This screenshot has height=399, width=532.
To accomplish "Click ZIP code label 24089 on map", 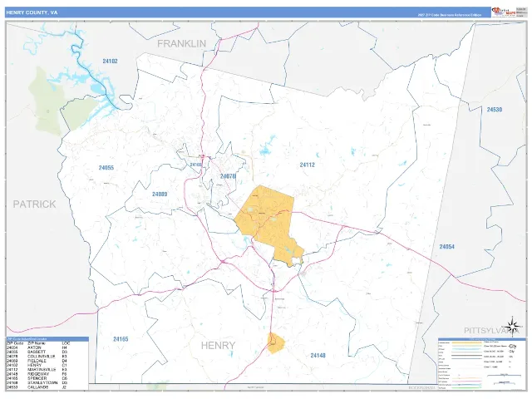I will 160,194.
